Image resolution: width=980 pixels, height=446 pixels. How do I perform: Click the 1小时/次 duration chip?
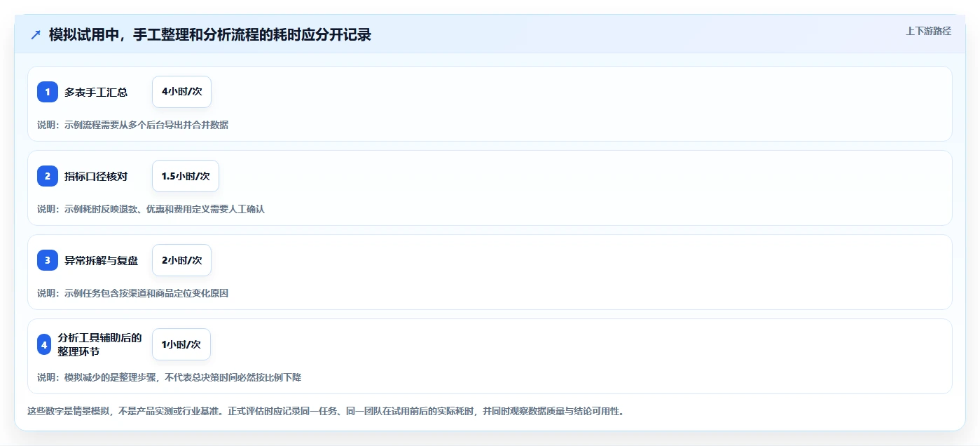tap(181, 344)
